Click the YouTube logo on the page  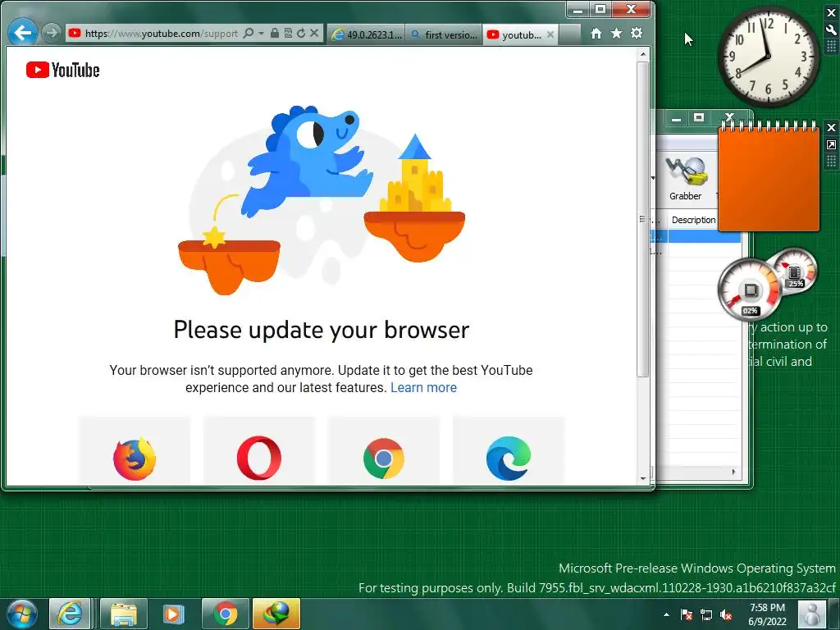coord(62,71)
